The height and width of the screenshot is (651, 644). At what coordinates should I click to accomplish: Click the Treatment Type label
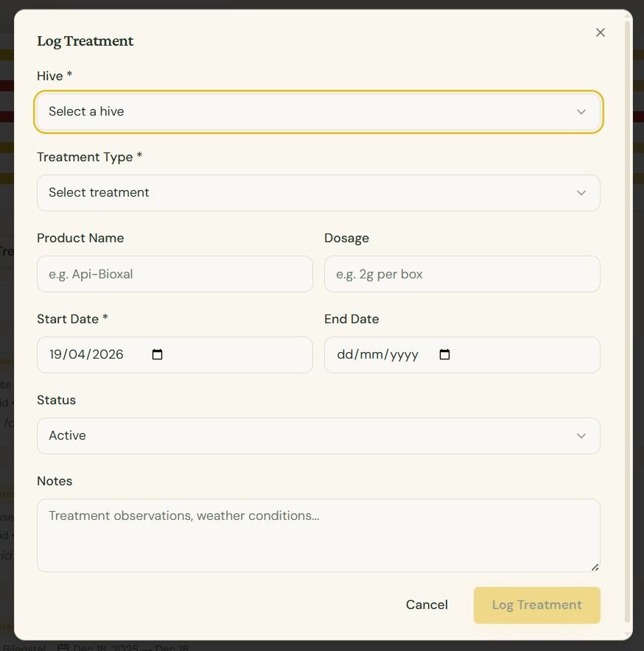pyautogui.click(x=89, y=157)
